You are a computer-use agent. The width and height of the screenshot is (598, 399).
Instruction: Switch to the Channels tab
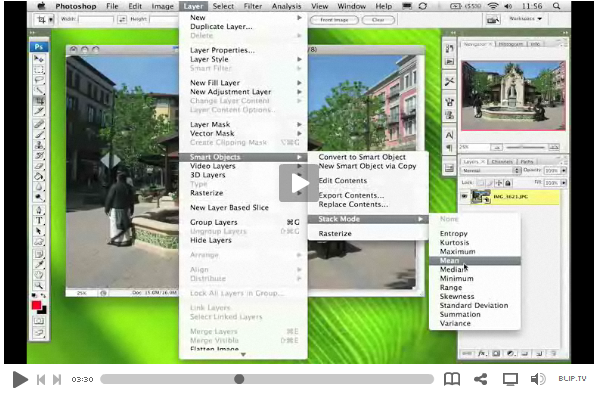pyautogui.click(x=502, y=161)
